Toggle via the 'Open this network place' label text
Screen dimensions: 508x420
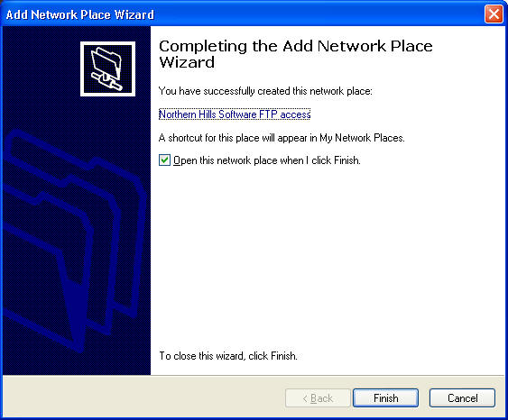[267, 160]
